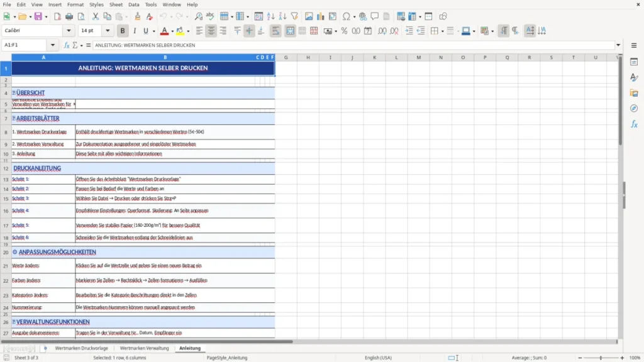
Task: Open the Data menu
Action: coord(133,4)
